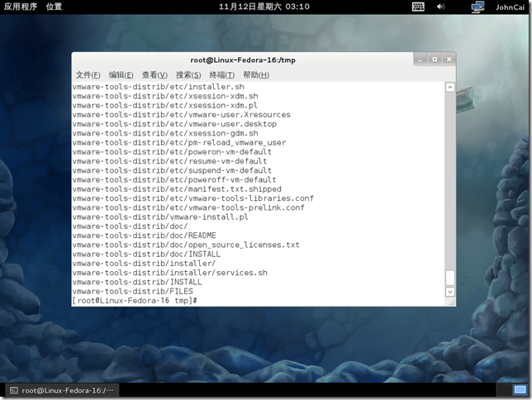Image resolution: width=532 pixels, height=400 pixels.
Task: Click the date and time clock
Action: click(264, 7)
